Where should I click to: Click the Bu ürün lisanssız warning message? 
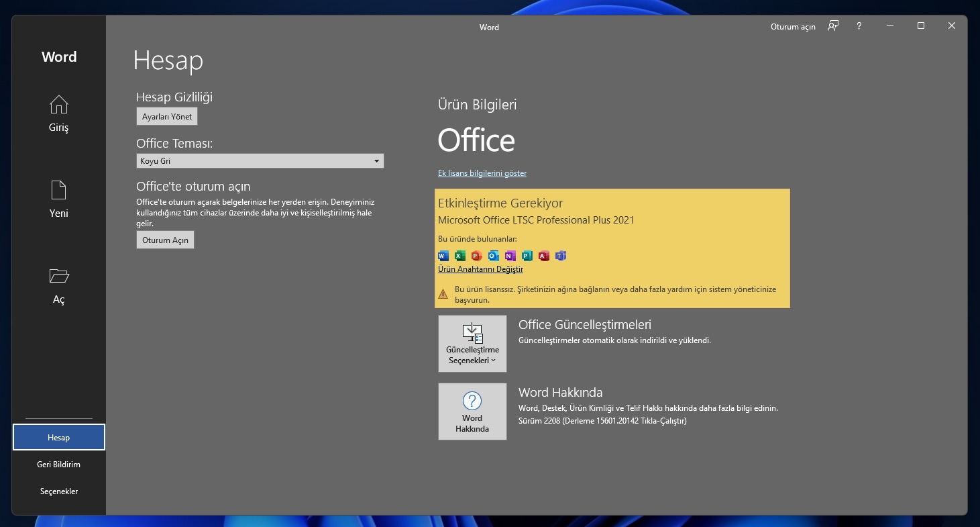(615, 295)
